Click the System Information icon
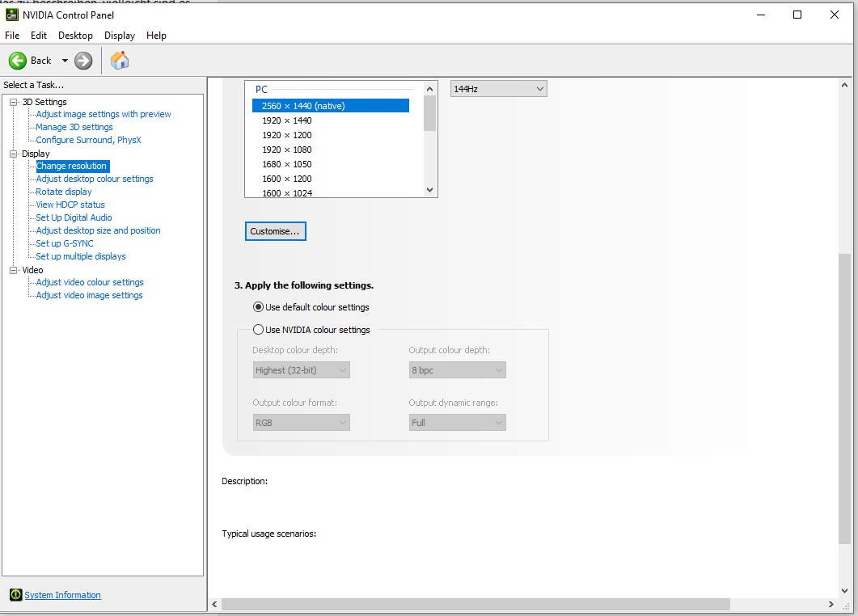This screenshot has height=616, width=858. tap(16, 595)
